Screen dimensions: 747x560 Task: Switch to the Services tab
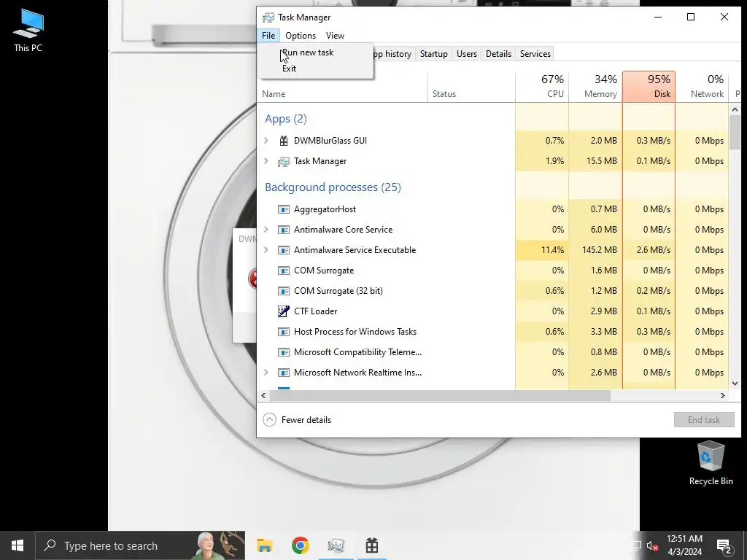535,54
